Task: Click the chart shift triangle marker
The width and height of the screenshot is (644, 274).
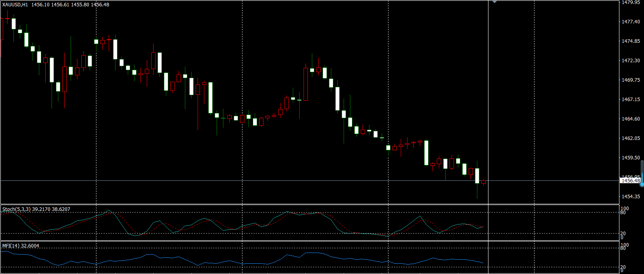Action: tap(494, 2)
